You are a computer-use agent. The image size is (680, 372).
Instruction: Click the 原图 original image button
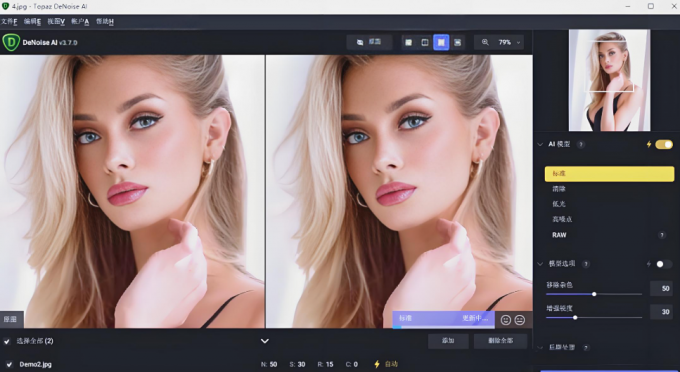click(x=369, y=42)
